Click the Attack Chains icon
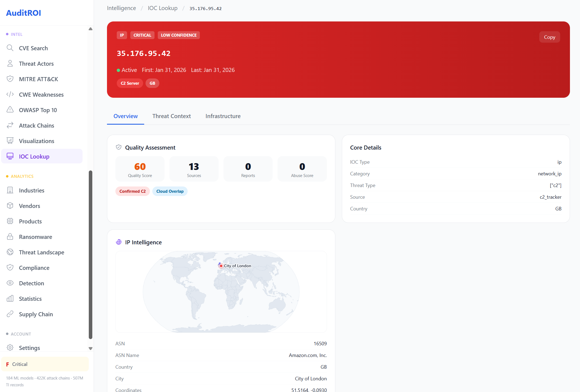The image size is (580, 392). [10, 125]
